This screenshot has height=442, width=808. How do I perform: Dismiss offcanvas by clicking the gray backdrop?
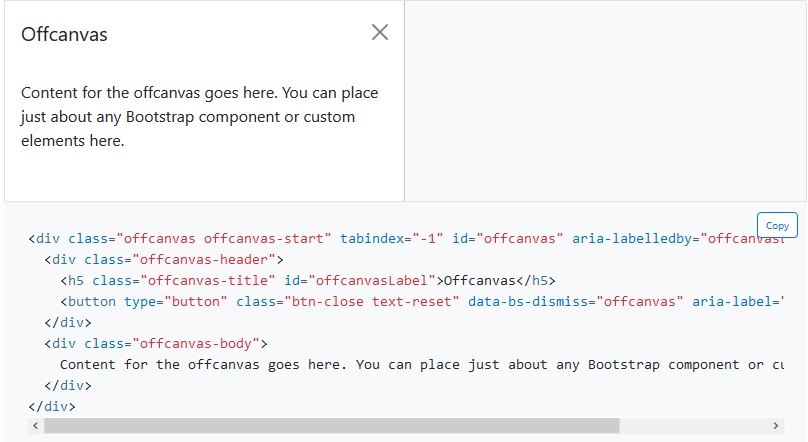[x=604, y=100]
